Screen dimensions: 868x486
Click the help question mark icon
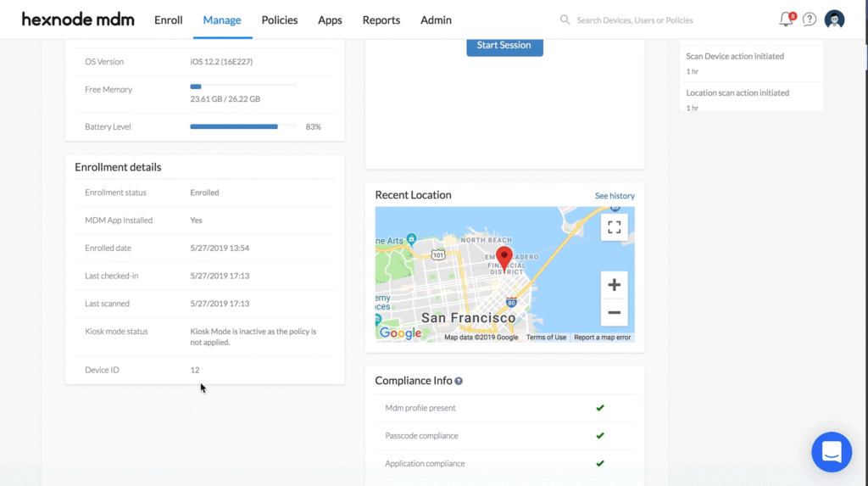point(810,20)
